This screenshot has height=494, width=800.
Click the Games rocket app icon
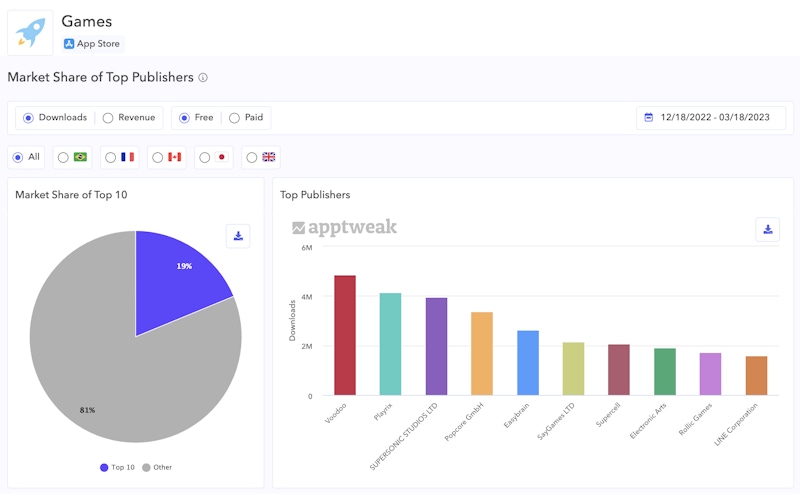coord(30,31)
